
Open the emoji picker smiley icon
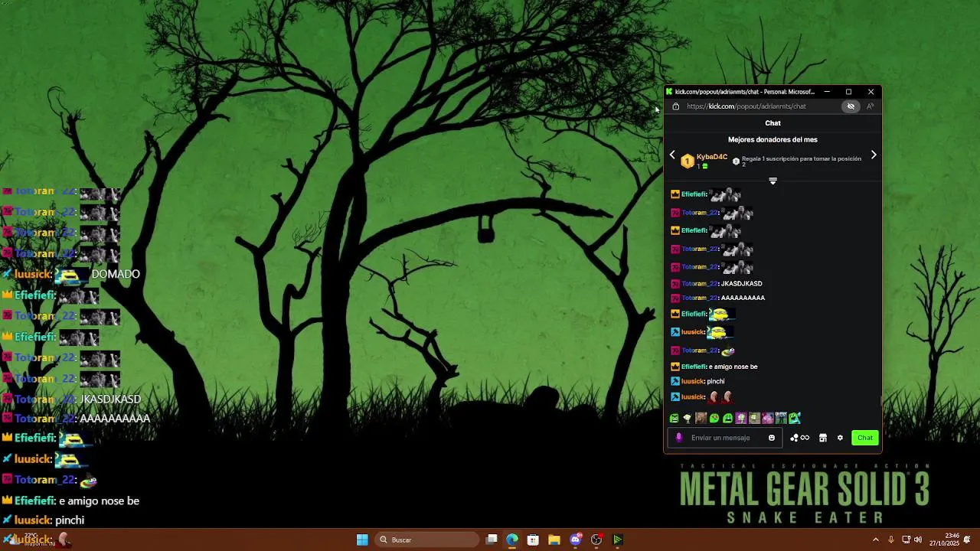click(x=772, y=438)
